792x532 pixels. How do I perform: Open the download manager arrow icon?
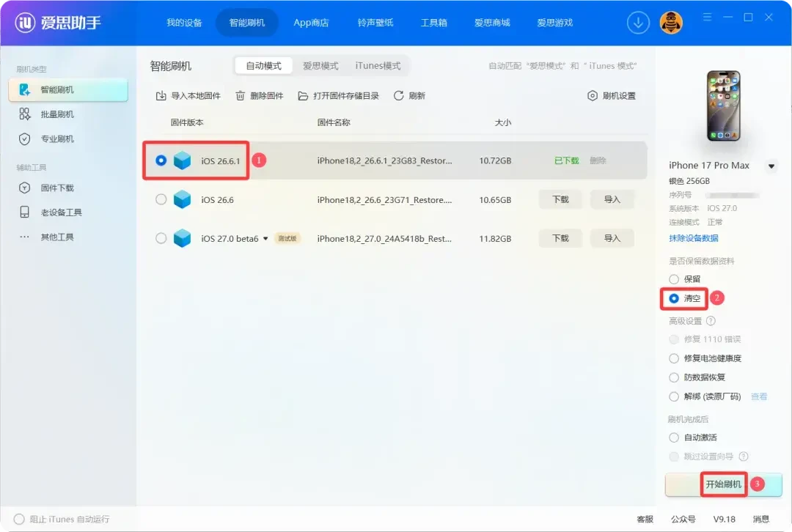point(638,23)
